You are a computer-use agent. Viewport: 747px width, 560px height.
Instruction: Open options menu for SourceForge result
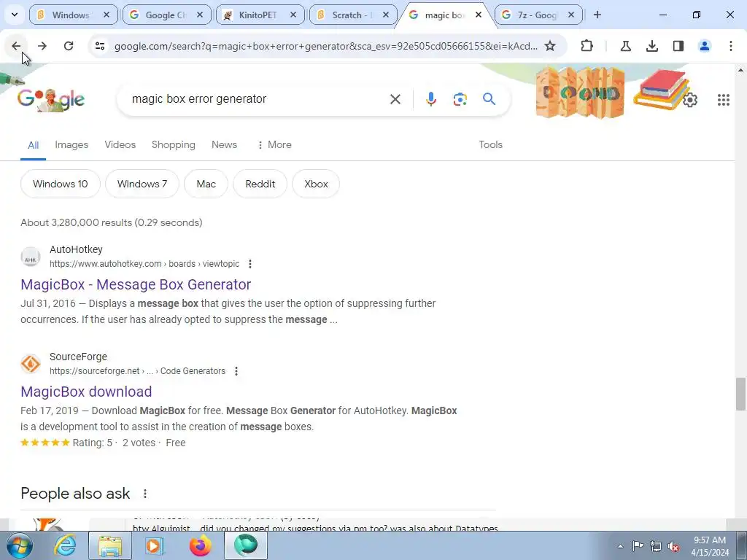tap(236, 371)
